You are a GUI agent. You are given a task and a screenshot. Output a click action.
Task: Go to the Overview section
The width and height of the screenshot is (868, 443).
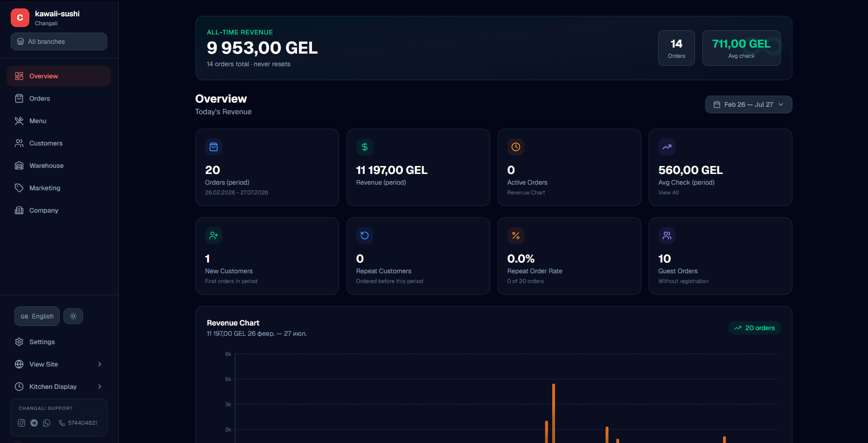pos(59,76)
